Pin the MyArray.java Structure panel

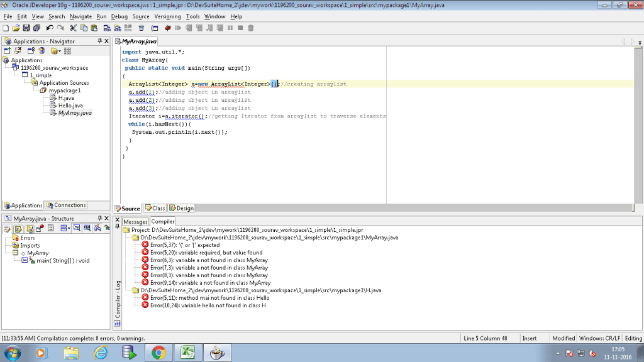100,218
